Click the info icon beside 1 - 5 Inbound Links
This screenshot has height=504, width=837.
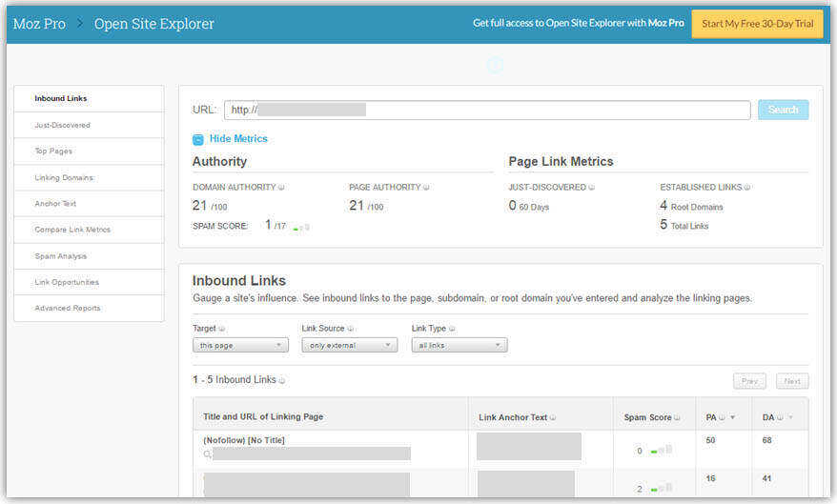click(x=282, y=381)
